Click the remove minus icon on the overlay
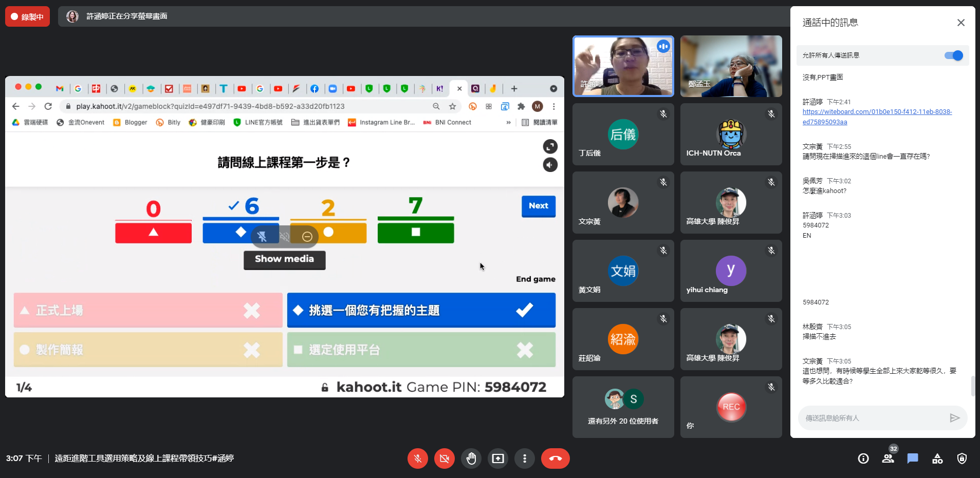 pos(307,236)
